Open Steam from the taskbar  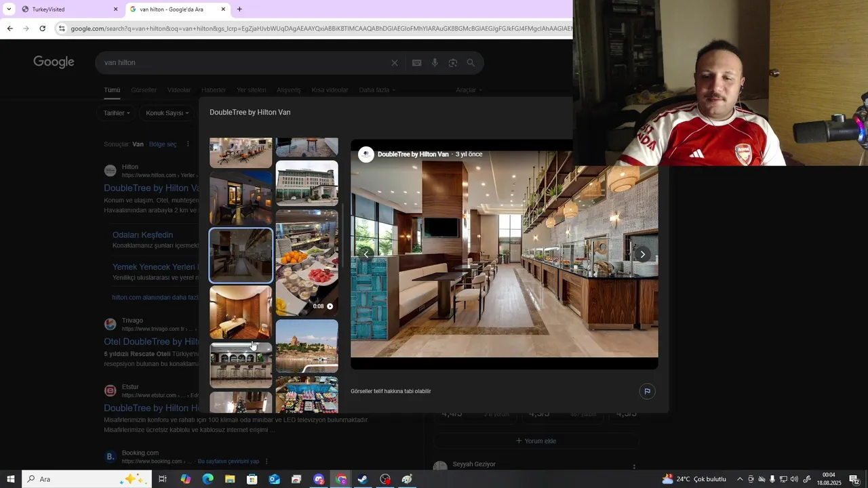pyautogui.click(x=363, y=479)
